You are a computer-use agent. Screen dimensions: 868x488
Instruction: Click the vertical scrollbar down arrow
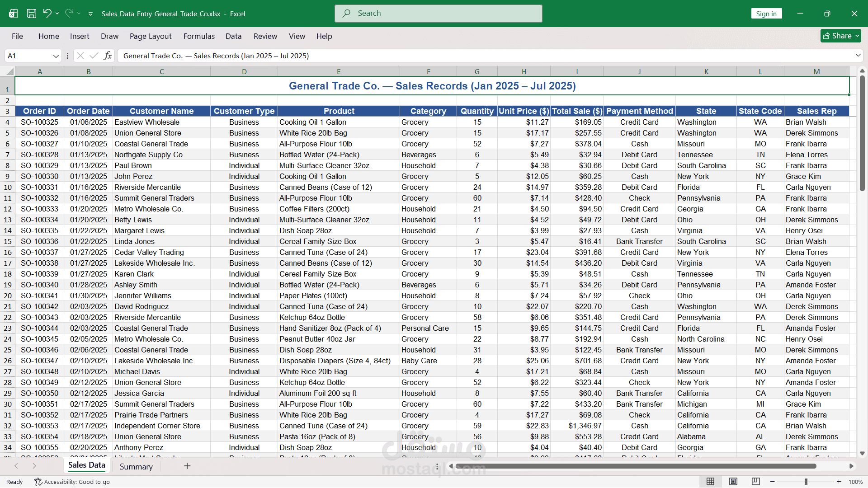coord(862,453)
